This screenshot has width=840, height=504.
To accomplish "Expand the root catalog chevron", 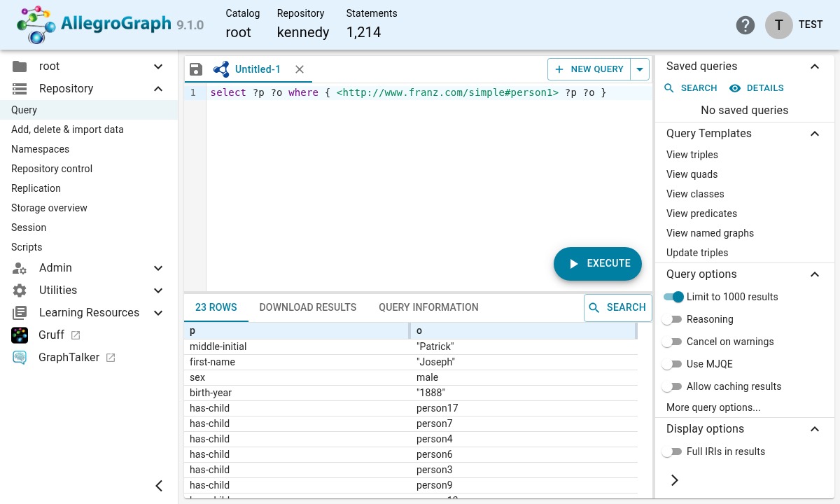I will 158,66.
